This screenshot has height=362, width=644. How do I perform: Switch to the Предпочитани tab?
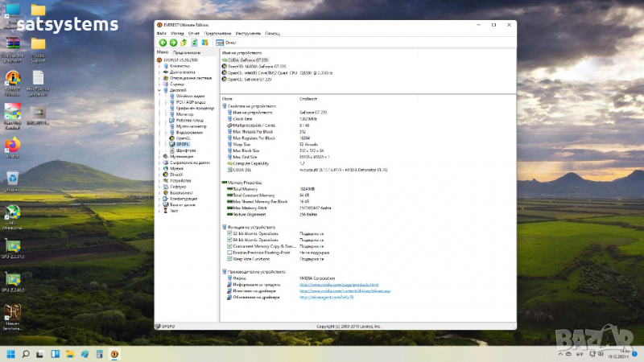point(187,52)
